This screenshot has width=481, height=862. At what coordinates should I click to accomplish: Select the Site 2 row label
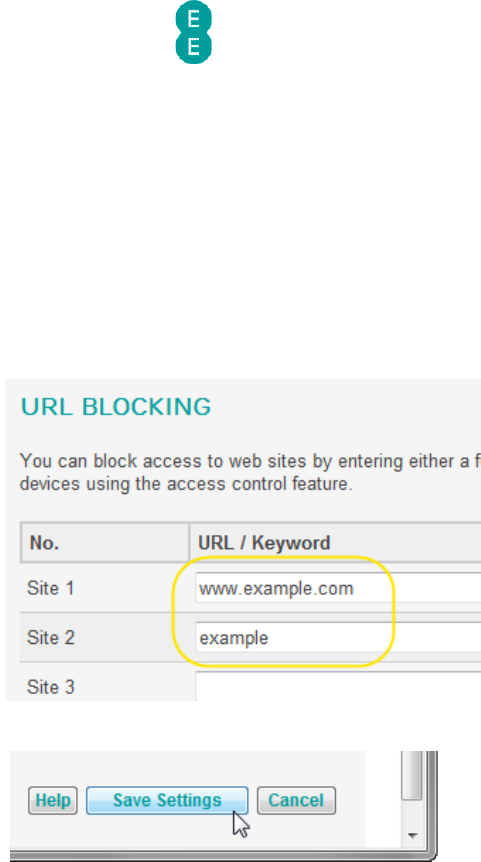click(x=51, y=638)
